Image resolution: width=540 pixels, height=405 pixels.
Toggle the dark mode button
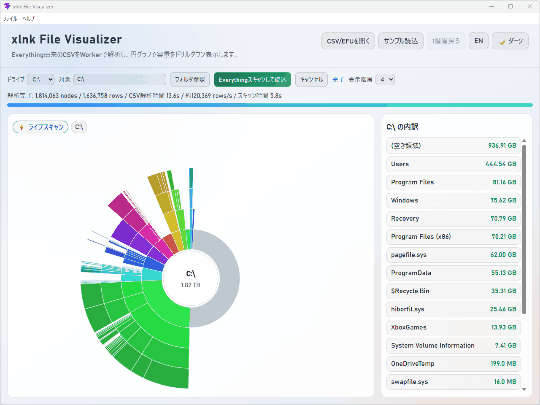[510, 41]
